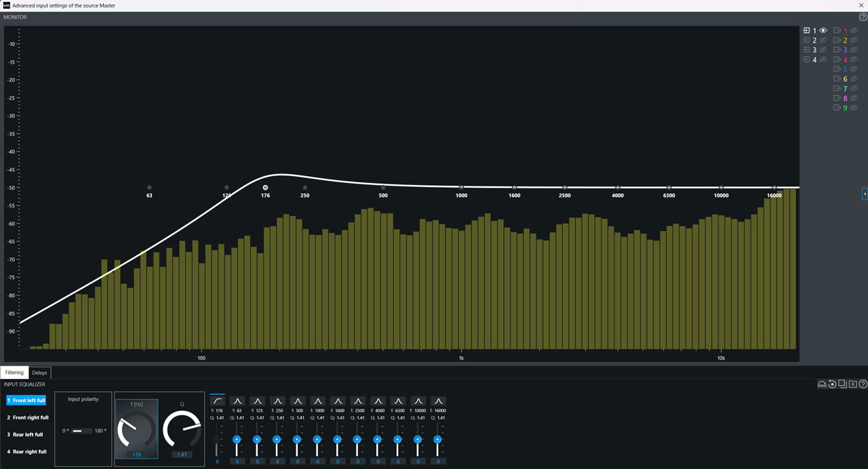
Task: Show channel 2 spectrum with its eye toggle
Action: pos(823,40)
